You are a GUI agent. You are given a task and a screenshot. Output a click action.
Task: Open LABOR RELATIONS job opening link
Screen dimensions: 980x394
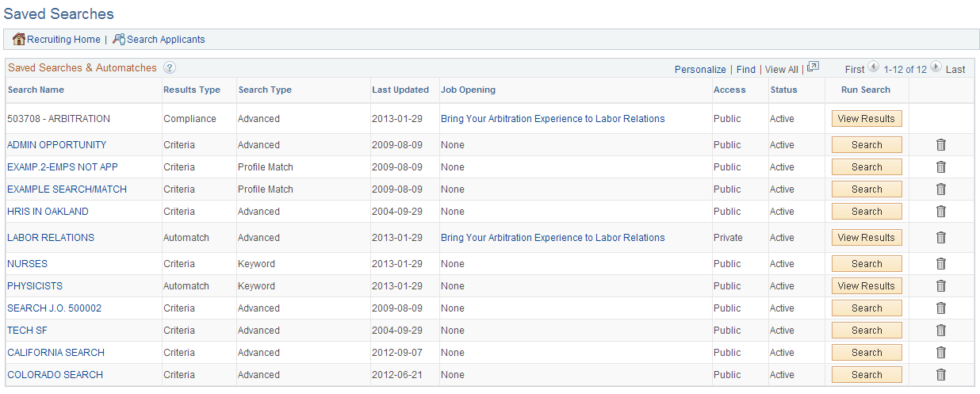[x=553, y=238]
